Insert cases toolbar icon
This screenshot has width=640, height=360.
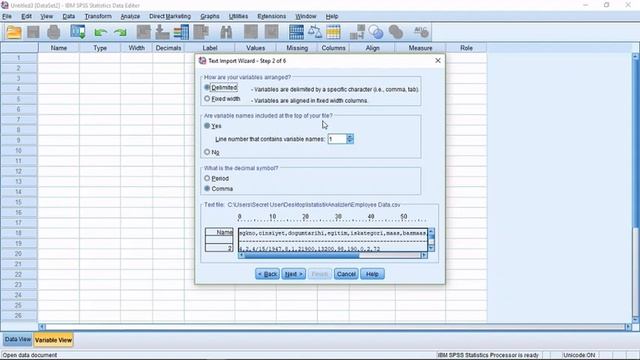click(251, 32)
